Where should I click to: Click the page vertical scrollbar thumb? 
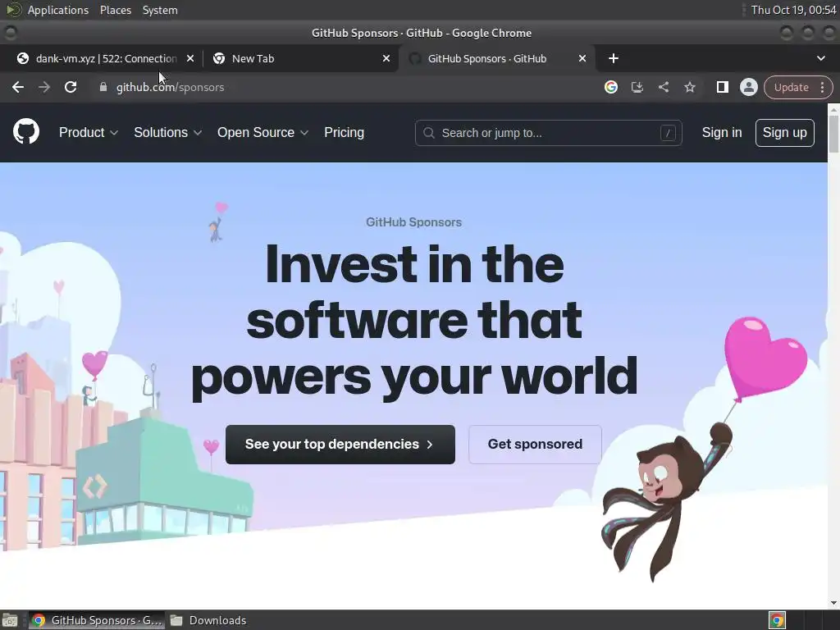pyautogui.click(x=833, y=133)
